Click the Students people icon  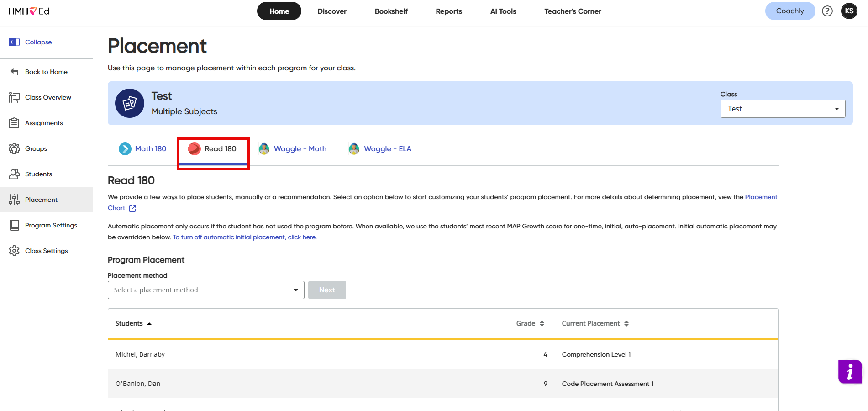coord(14,174)
